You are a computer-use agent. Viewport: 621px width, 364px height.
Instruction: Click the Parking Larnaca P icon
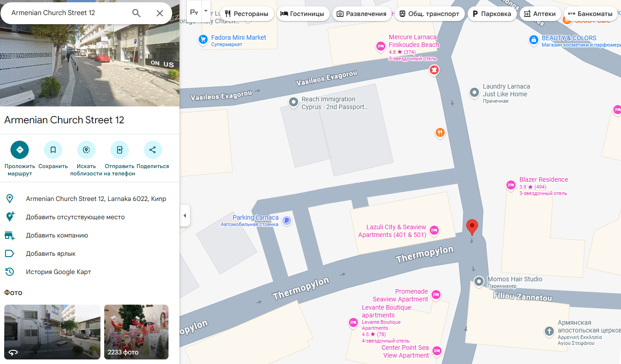pos(287,221)
